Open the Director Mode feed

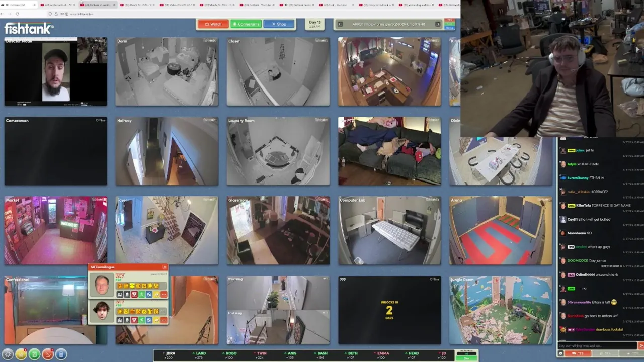55,71
